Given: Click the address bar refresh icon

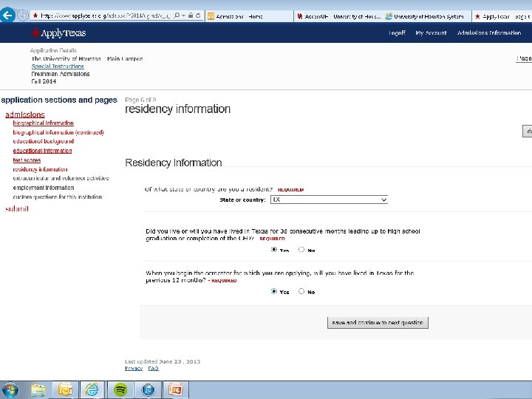Looking at the screenshot, I should click(x=198, y=16).
